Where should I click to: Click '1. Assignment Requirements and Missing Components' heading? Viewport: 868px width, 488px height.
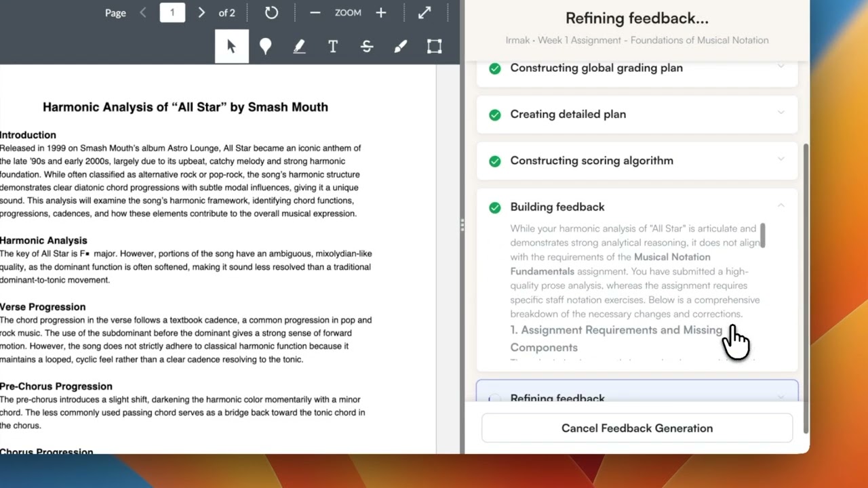pos(616,338)
